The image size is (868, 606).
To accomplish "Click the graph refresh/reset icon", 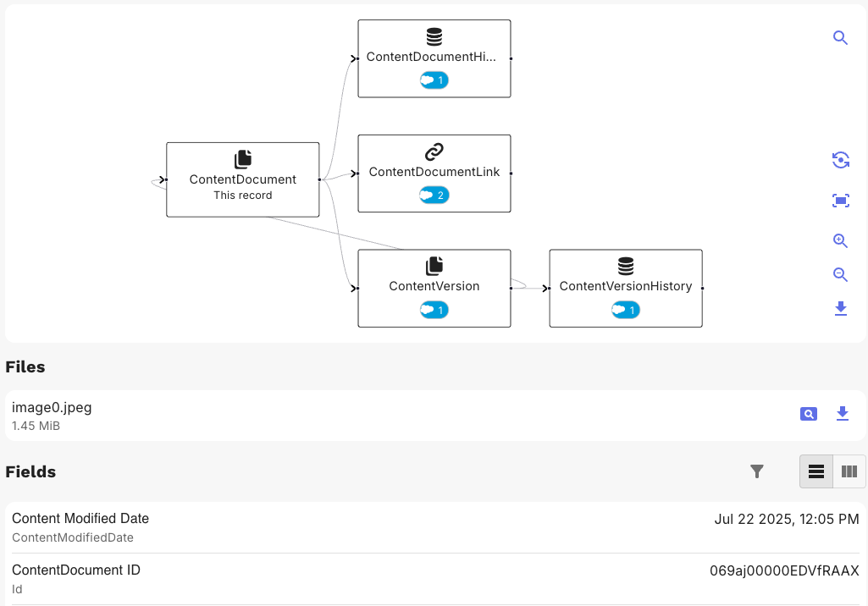I will point(840,160).
